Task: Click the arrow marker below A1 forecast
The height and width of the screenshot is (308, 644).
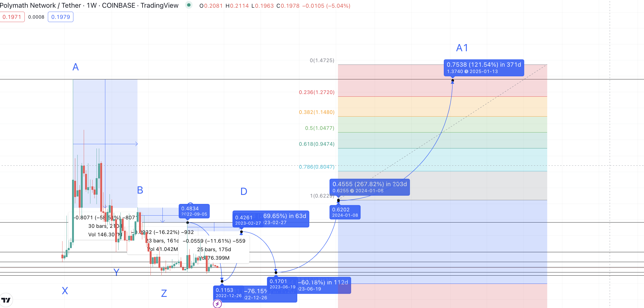Action: tap(453, 82)
